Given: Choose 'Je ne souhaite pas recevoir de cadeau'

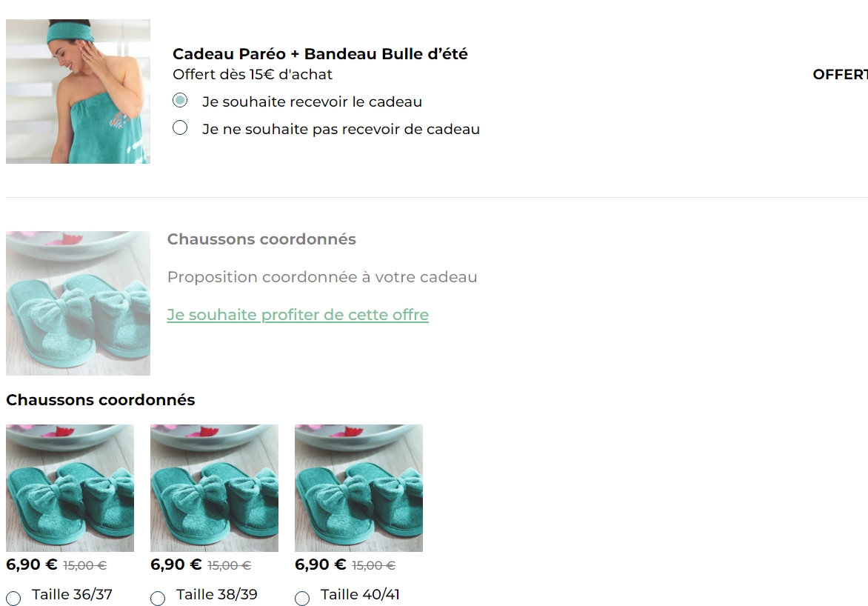Looking at the screenshot, I should [x=180, y=128].
